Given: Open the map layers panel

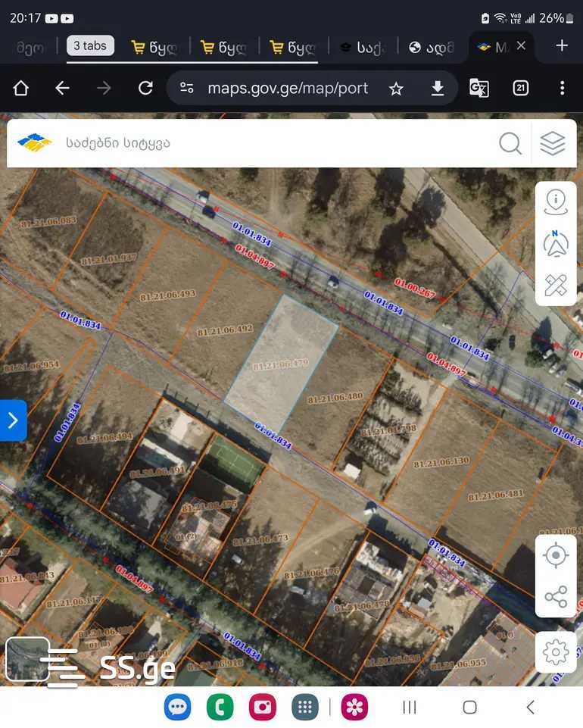Looking at the screenshot, I should (553, 143).
